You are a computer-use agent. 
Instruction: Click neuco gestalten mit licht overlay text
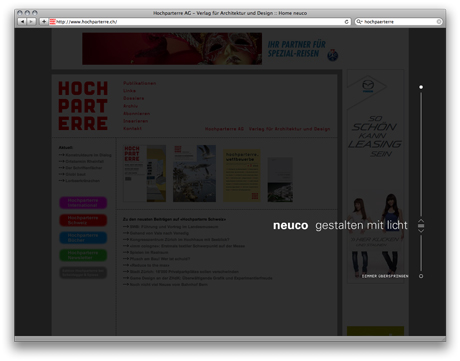tap(340, 225)
